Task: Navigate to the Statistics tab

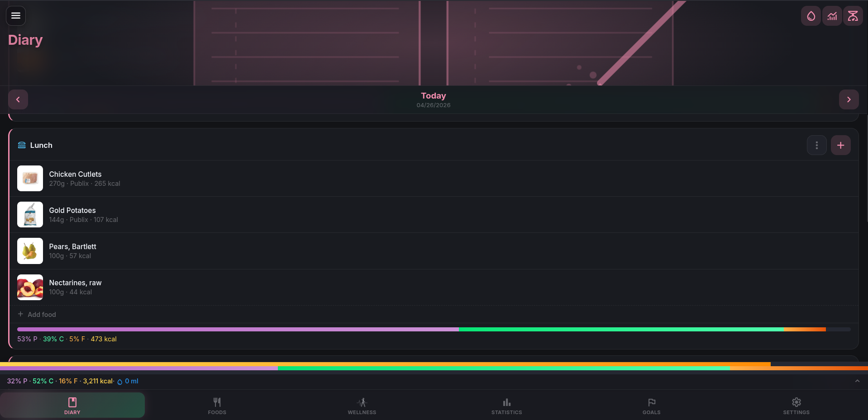Action: [506, 406]
